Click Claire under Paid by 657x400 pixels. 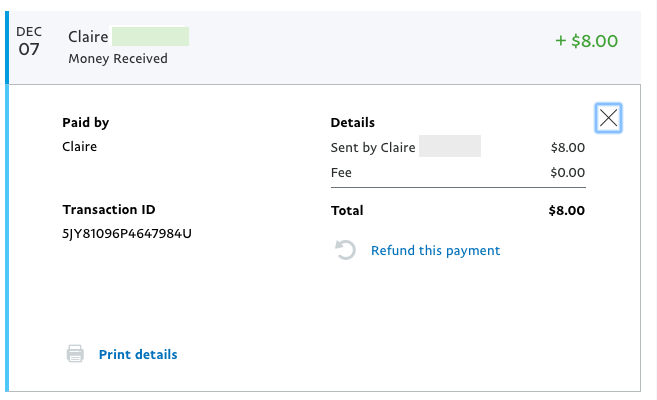80,147
